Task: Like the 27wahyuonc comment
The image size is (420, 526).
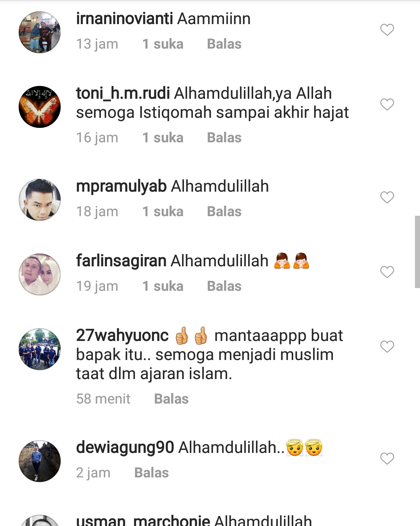Action: tap(387, 346)
